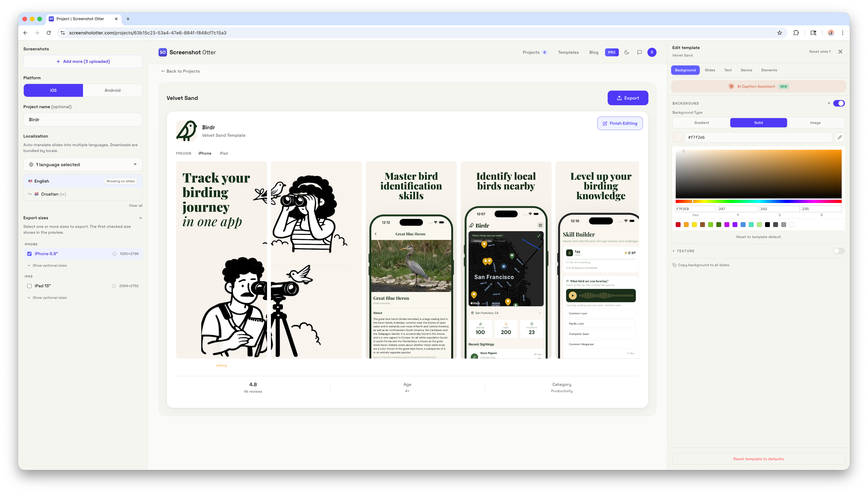Collapse the Export sizes section
Viewport: 868px width, 494px height.
(140, 218)
